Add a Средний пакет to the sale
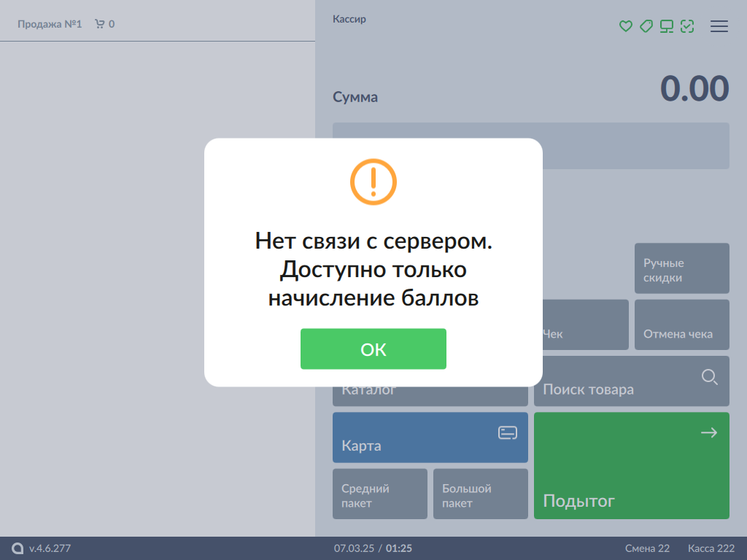The width and height of the screenshot is (747, 560). [379, 494]
